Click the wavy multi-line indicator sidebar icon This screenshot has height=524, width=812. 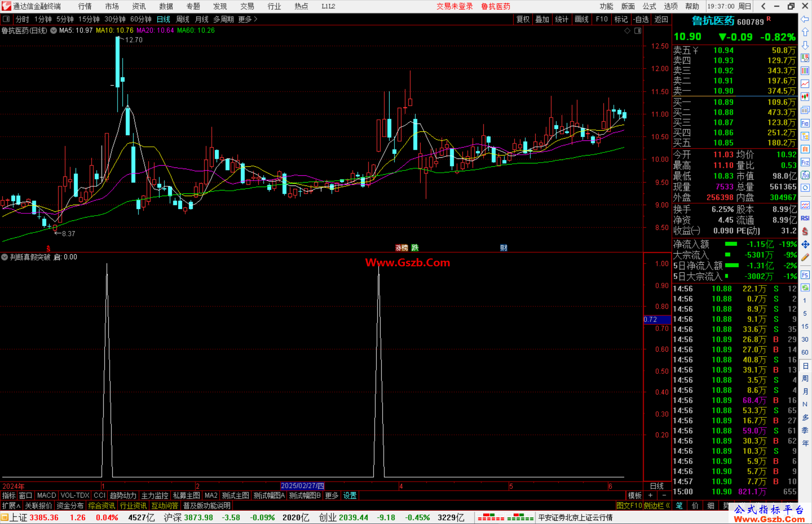tap(805, 205)
